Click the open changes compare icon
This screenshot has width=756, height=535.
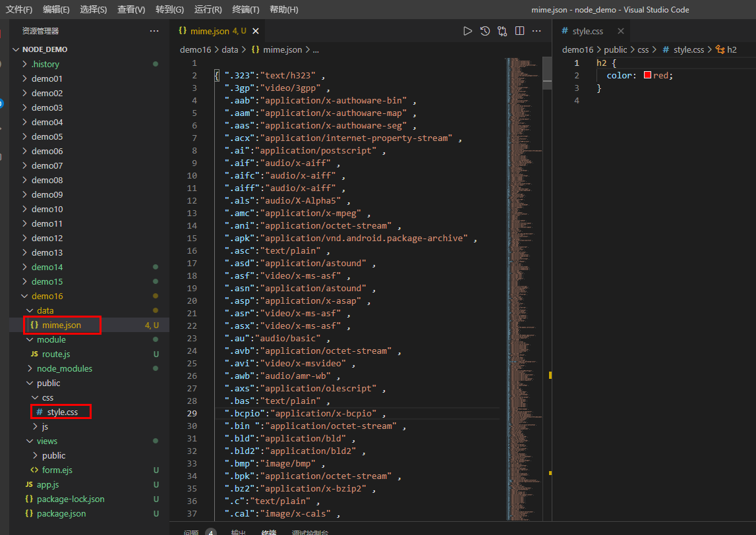point(502,31)
